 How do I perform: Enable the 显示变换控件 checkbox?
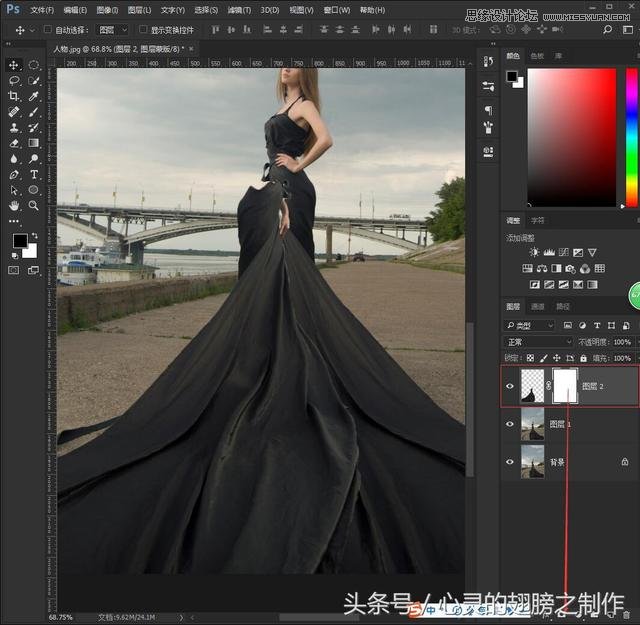pyautogui.click(x=142, y=30)
